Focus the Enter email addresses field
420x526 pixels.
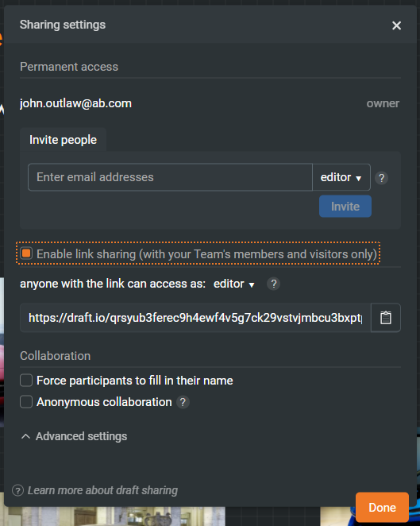pos(170,177)
